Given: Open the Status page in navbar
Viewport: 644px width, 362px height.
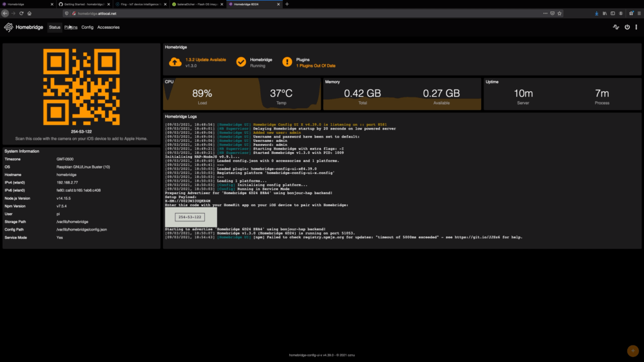Looking at the screenshot, I should coord(55,28).
